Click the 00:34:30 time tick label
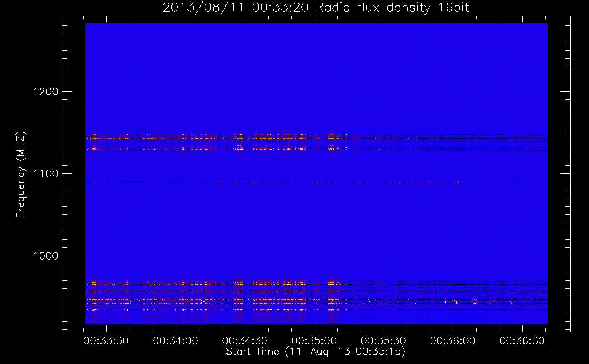 (x=245, y=341)
